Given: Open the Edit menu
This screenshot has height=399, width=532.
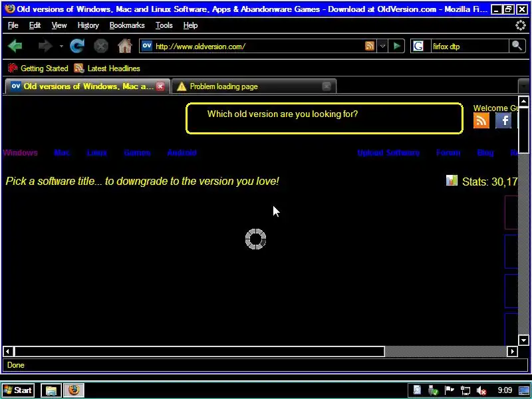Looking at the screenshot, I should click(35, 25).
